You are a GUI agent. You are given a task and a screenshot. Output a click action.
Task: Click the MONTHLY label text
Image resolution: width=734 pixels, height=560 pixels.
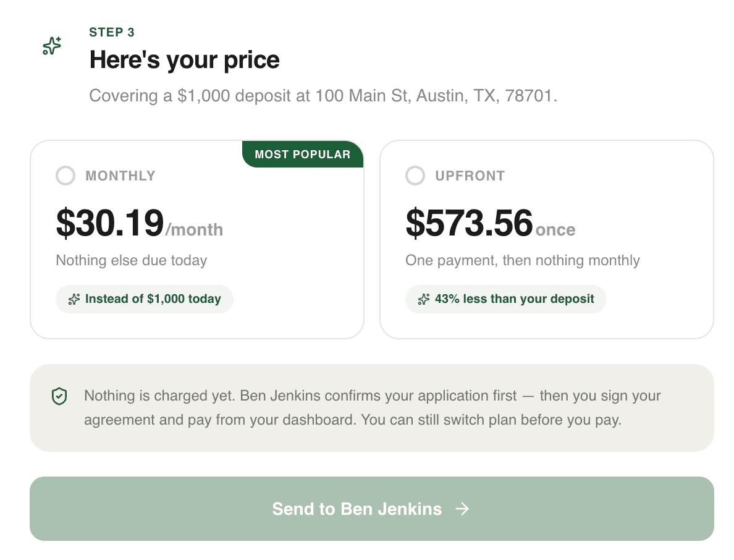(120, 176)
